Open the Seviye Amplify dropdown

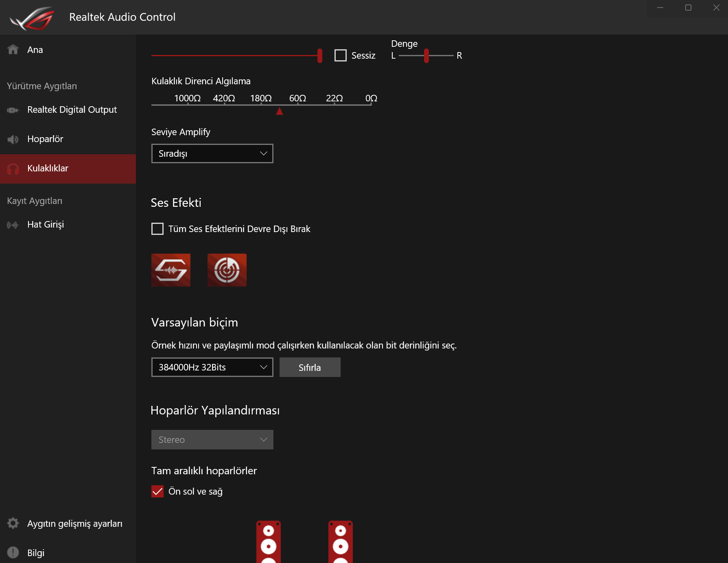212,153
